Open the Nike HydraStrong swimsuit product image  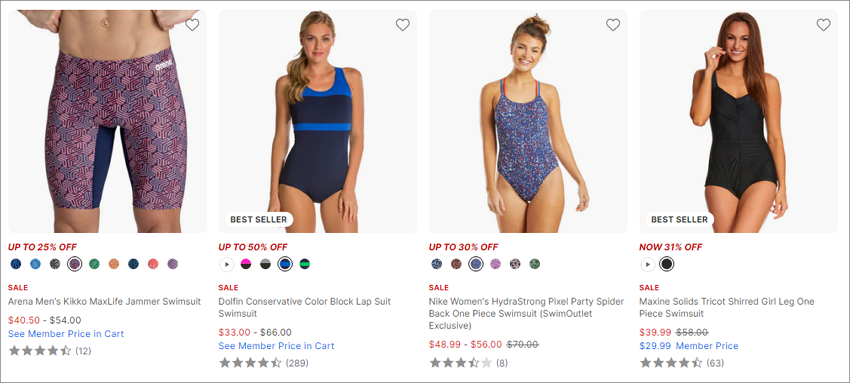528,121
